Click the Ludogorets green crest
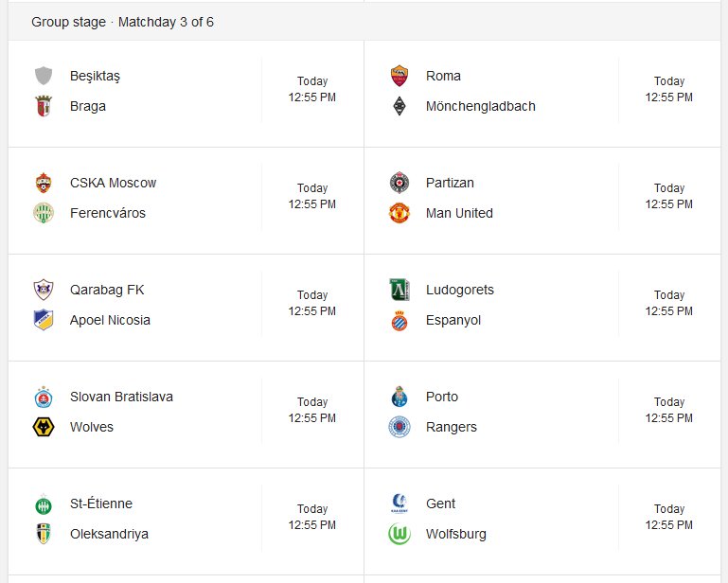This screenshot has height=583, width=728. point(400,290)
